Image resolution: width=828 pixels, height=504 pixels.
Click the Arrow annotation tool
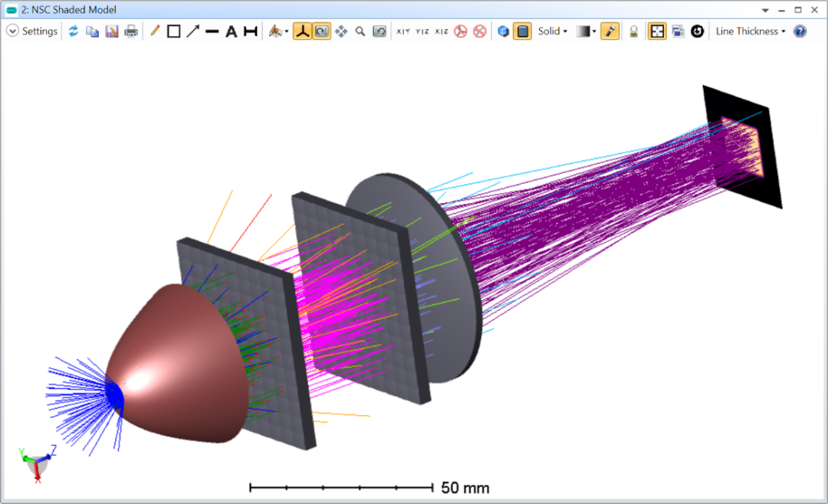click(x=192, y=31)
